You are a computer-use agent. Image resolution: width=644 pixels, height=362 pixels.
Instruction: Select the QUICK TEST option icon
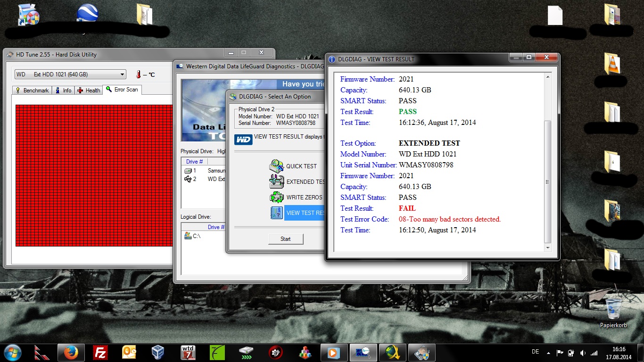276,166
